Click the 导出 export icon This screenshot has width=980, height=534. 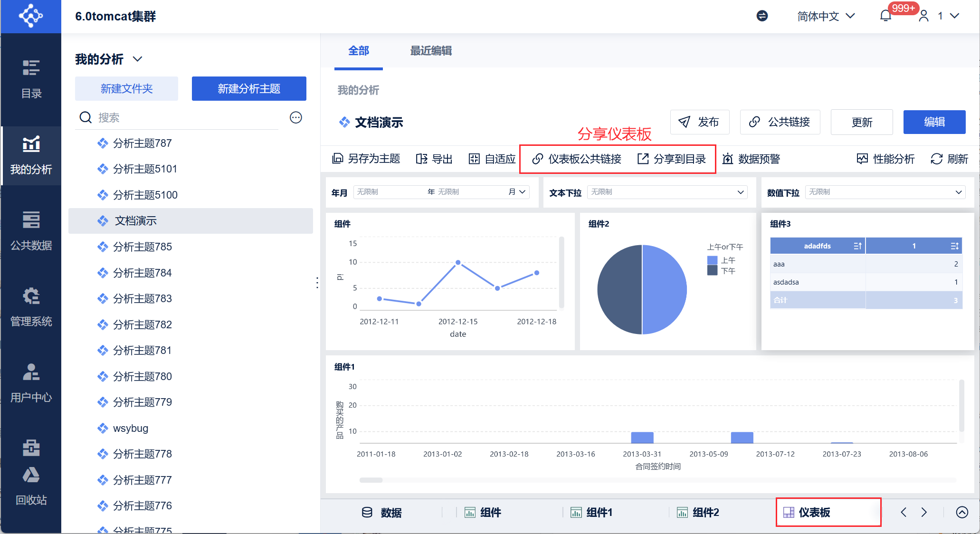pyautogui.click(x=421, y=159)
